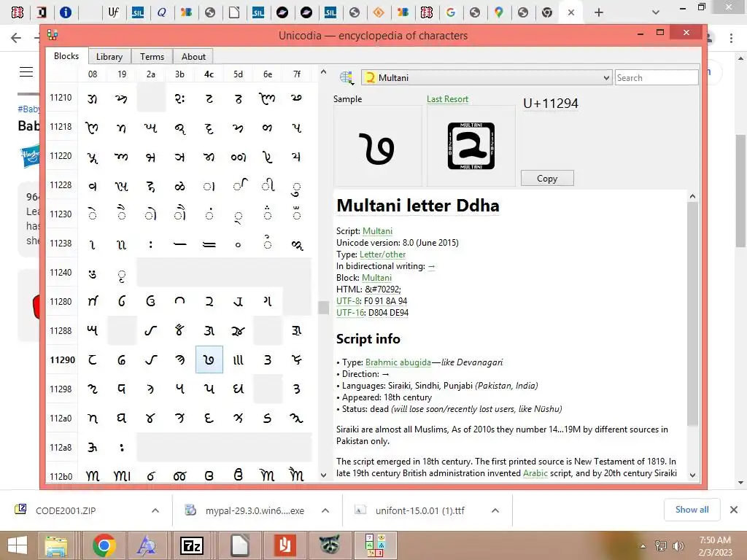Open the Last Resort font link
Image resolution: width=747 pixels, height=560 pixels.
[447, 99]
